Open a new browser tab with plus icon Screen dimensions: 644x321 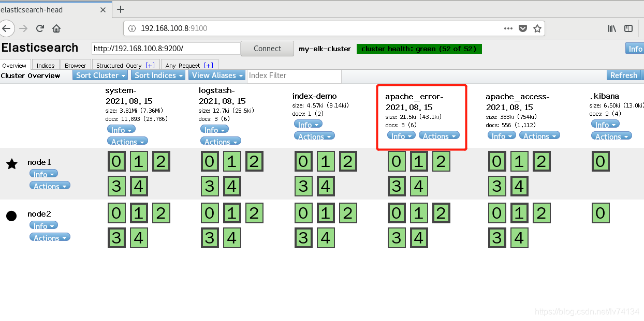point(121,9)
